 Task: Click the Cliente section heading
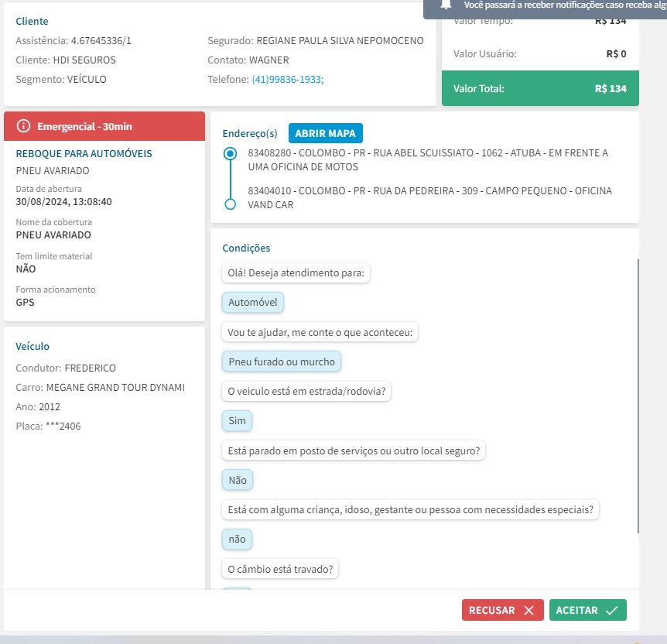point(32,21)
